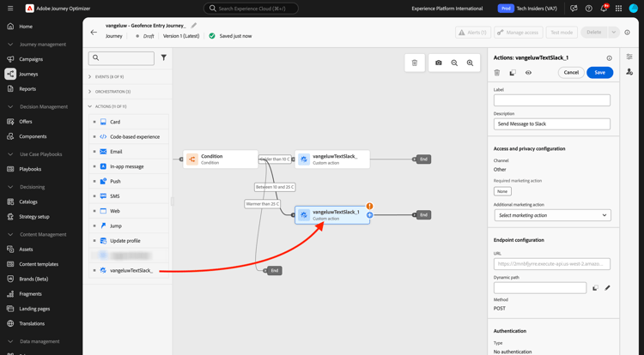Zoom in on the journey canvas
644x355 pixels.
click(x=470, y=63)
